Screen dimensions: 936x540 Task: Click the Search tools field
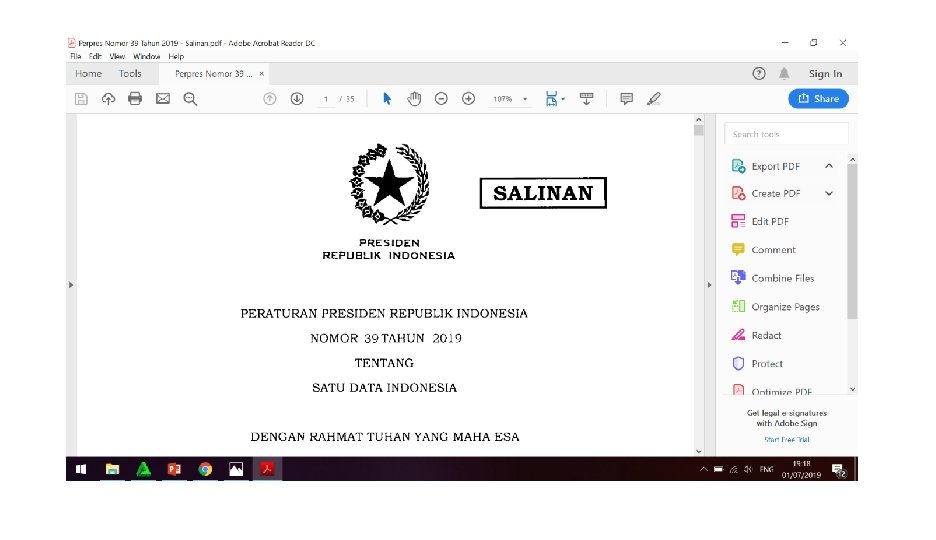pyautogui.click(x=786, y=134)
